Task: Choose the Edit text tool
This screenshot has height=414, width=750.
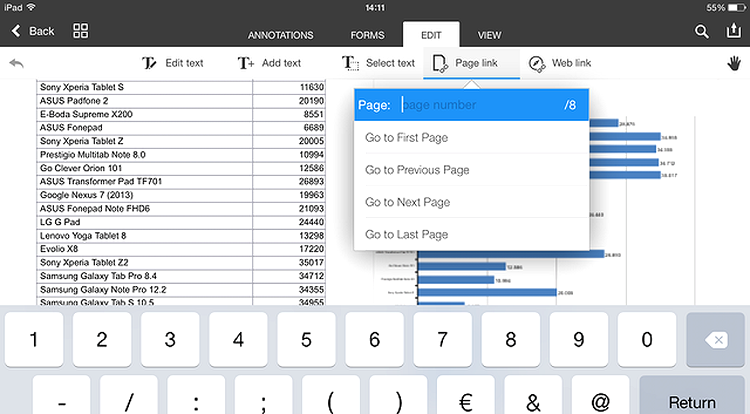Action: tap(173, 63)
